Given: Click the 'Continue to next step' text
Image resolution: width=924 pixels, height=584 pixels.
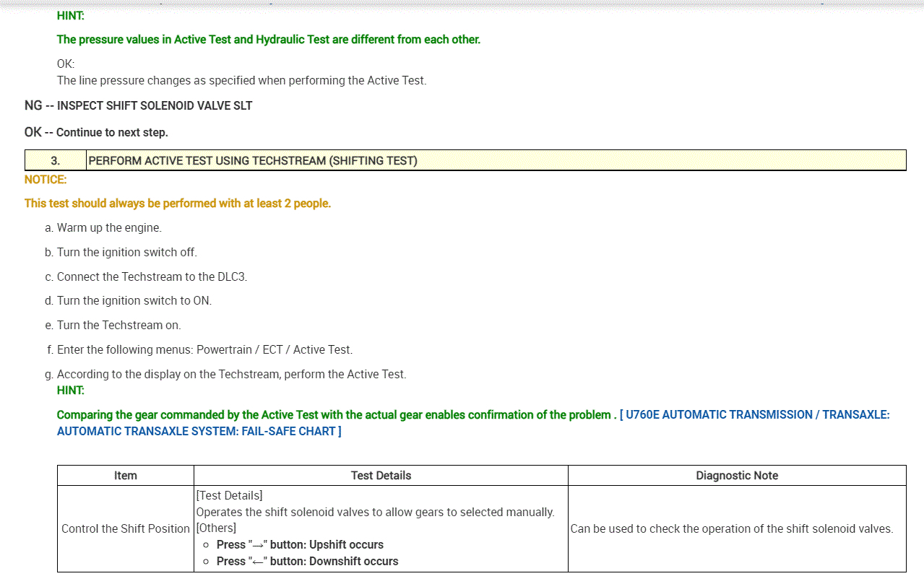Looking at the screenshot, I should (112, 133).
